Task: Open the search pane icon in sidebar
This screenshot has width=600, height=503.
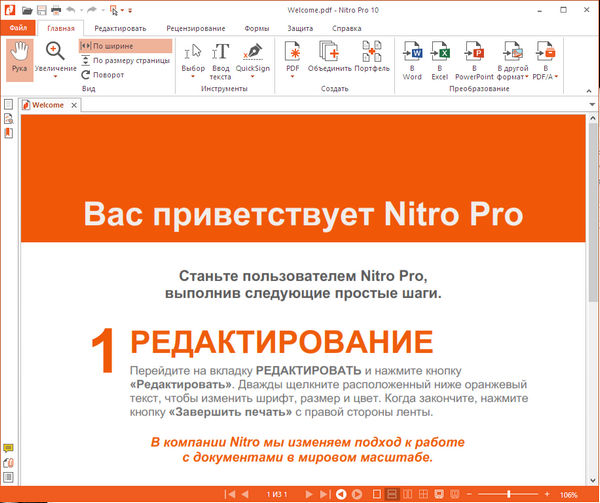Action: (8, 119)
